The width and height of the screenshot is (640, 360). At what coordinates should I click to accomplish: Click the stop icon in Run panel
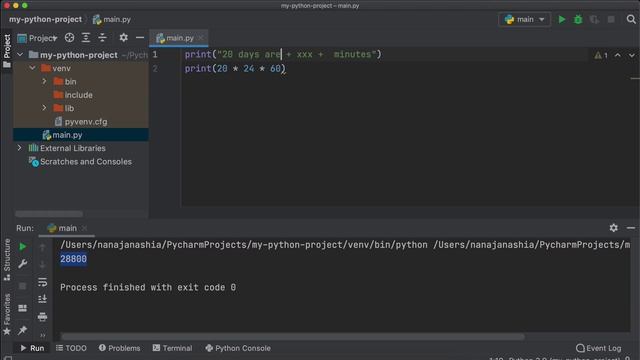[x=23, y=286]
